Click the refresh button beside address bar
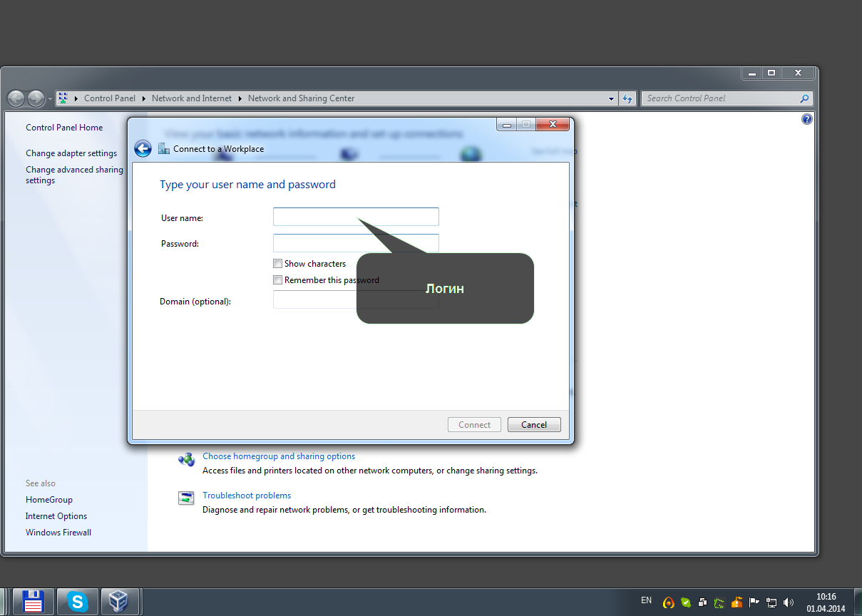 click(627, 98)
